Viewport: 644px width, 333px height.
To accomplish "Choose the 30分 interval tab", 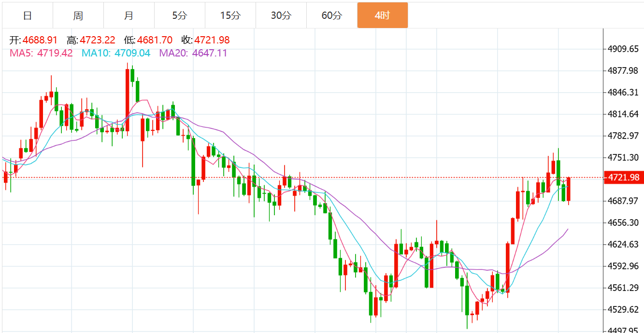I will [x=281, y=15].
